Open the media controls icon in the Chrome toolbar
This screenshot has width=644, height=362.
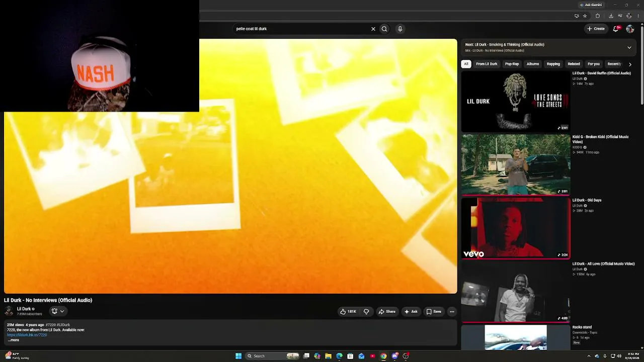[620, 16]
